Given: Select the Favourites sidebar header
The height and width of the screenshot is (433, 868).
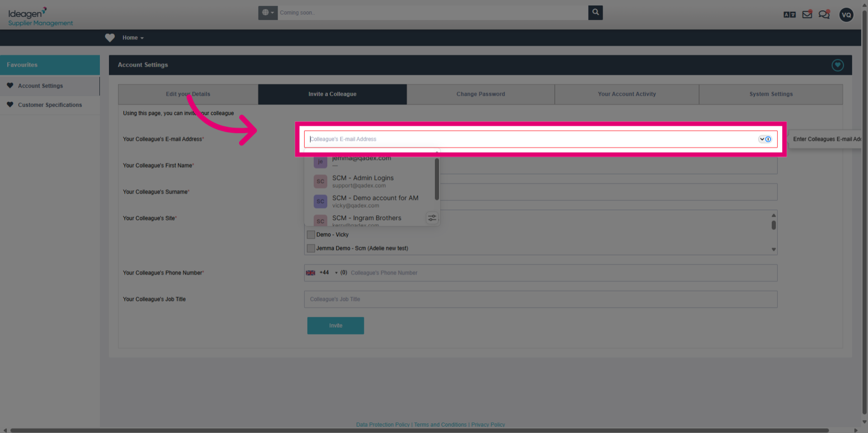Looking at the screenshot, I should (50, 65).
